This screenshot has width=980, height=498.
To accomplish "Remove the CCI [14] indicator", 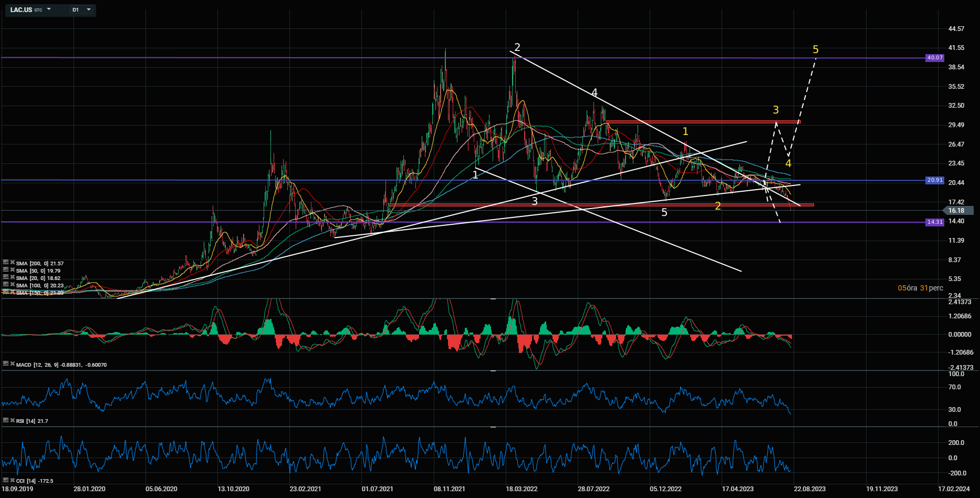I will [x=12, y=480].
